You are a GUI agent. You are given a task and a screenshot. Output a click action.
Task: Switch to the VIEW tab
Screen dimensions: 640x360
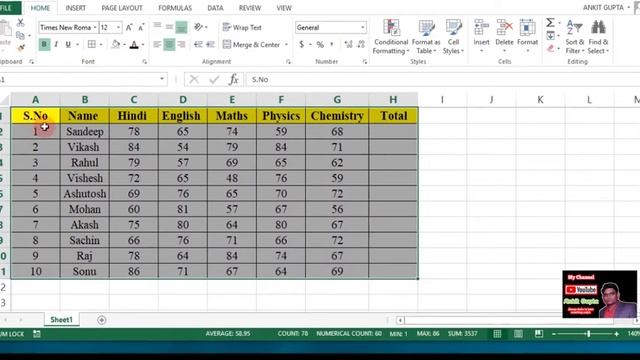tap(284, 8)
